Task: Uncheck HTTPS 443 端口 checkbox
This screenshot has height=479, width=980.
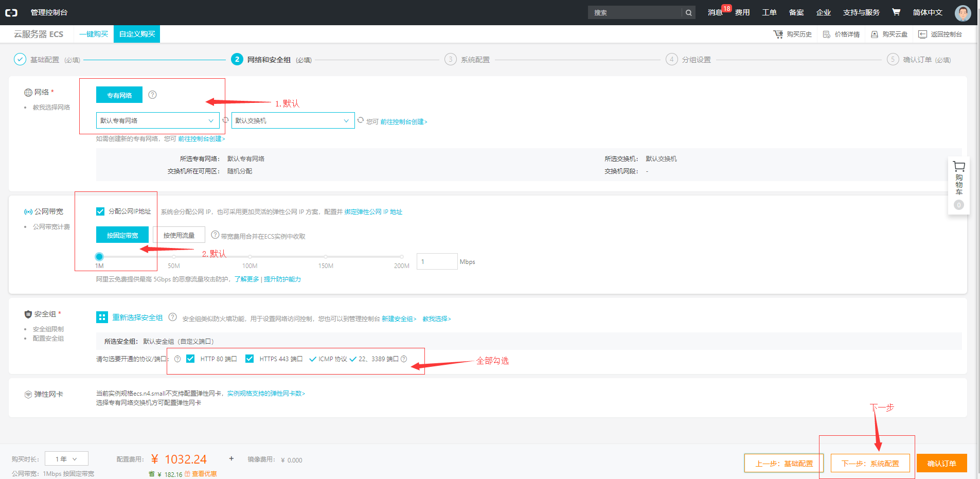Action: pos(250,359)
